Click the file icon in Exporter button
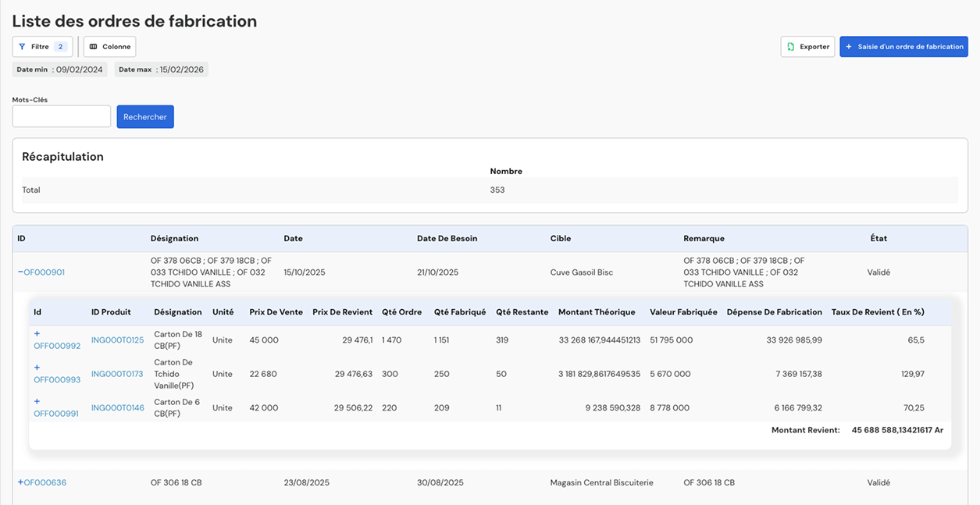 (x=791, y=47)
